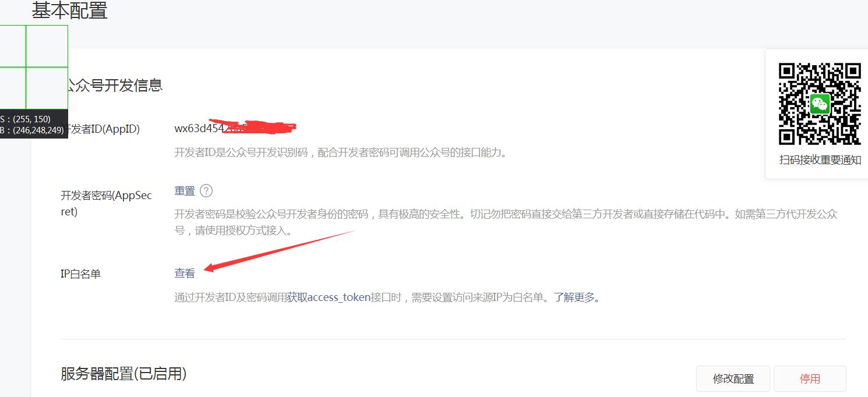The width and height of the screenshot is (868, 397).
Task: Click the 扫码接收重要通知 caption
Action: tap(820, 159)
